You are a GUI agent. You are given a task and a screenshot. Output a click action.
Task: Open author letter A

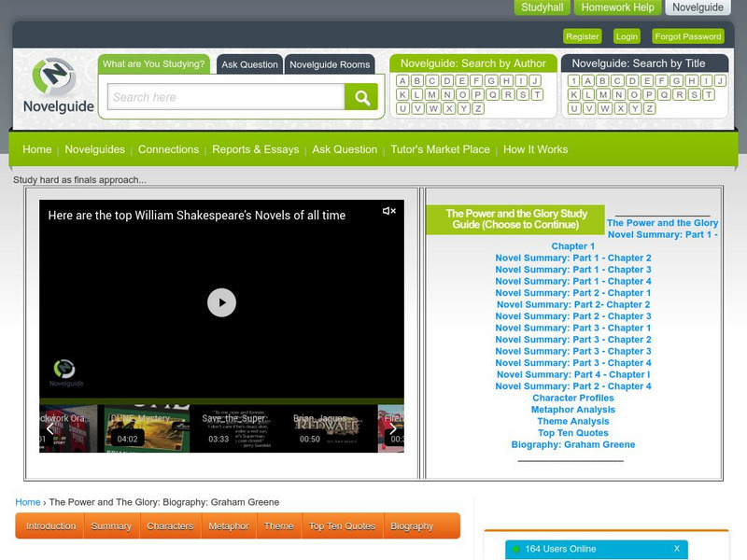tap(402, 80)
